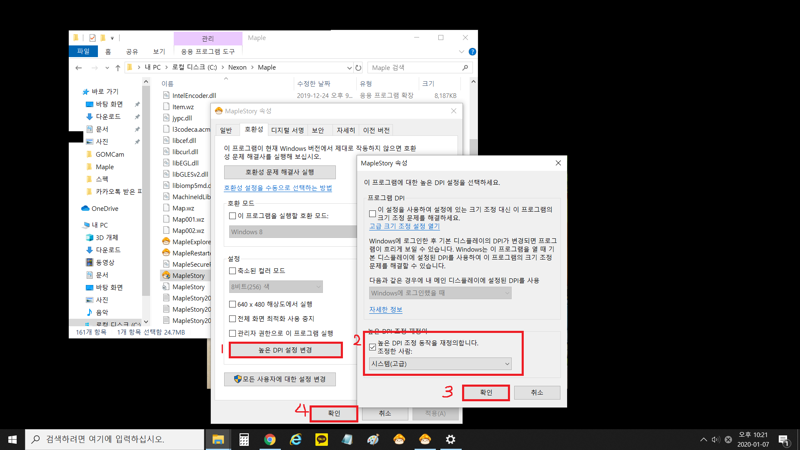Click the taskbar search box

(x=114, y=439)
